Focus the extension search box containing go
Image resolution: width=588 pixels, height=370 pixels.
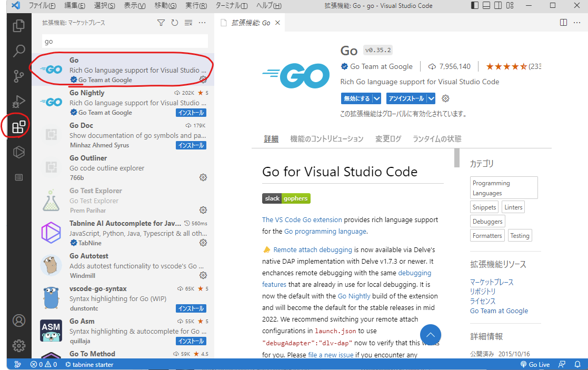pyautogui.click(x=125, y=41)
